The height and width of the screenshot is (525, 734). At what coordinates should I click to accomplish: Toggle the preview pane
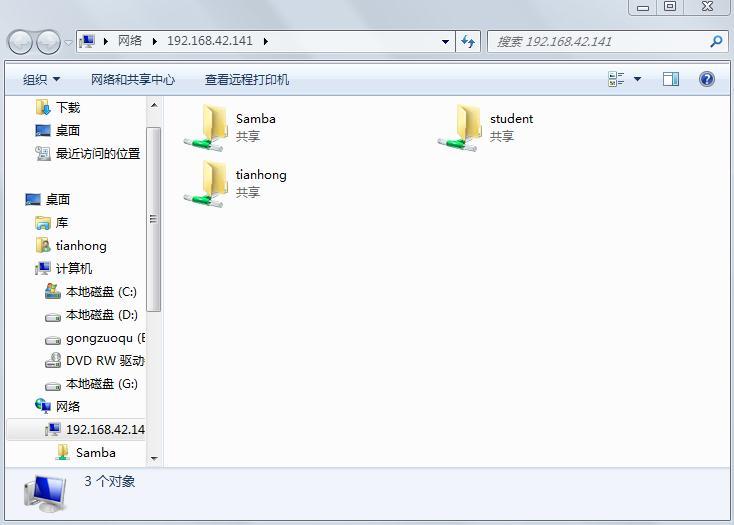click(x=671, y=79)
